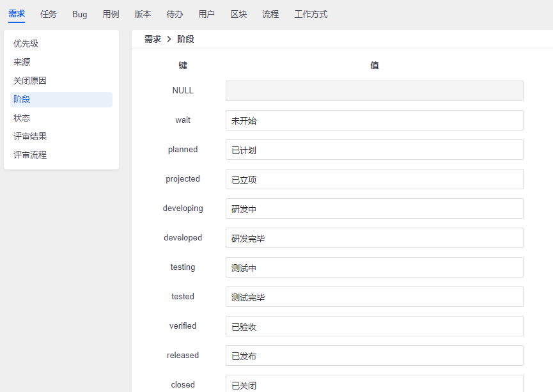Focus the released value field 已发布
The image size is (553, 392).
[x=374, y=356]
